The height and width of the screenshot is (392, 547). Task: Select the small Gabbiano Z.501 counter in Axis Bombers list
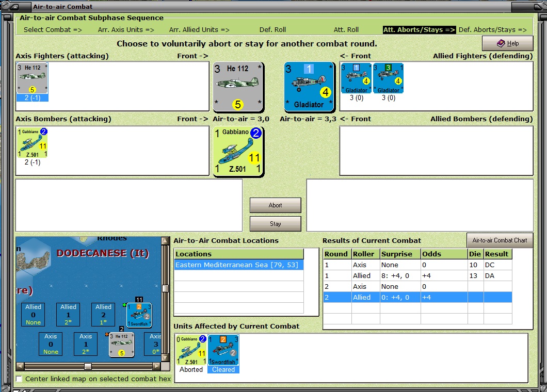pyautogui.click(x=33, y=143)
